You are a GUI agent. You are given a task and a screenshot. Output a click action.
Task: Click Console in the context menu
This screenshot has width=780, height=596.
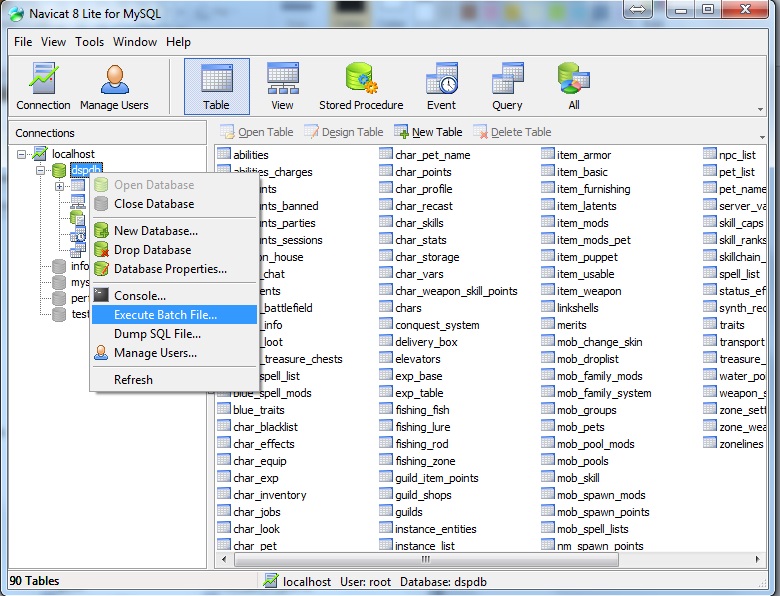click(139, 296)
